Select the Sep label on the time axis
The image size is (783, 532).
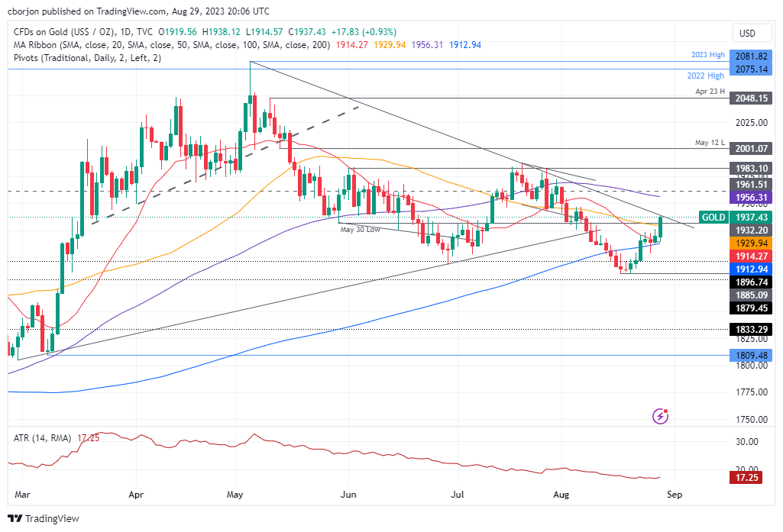(674, 495)
